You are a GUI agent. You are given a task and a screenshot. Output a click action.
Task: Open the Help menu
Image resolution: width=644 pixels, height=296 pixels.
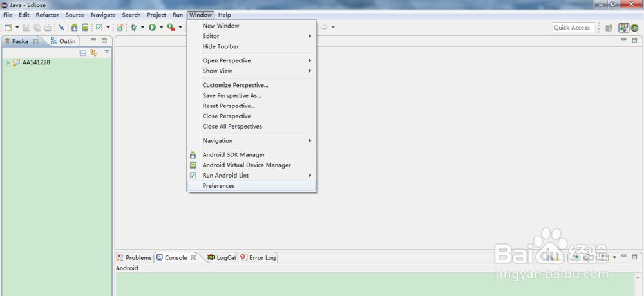click(x=225, y=15)
